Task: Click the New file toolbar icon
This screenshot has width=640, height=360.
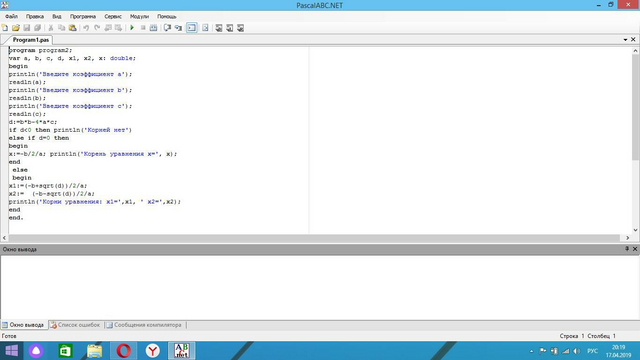Action: (x=5, y=28)
